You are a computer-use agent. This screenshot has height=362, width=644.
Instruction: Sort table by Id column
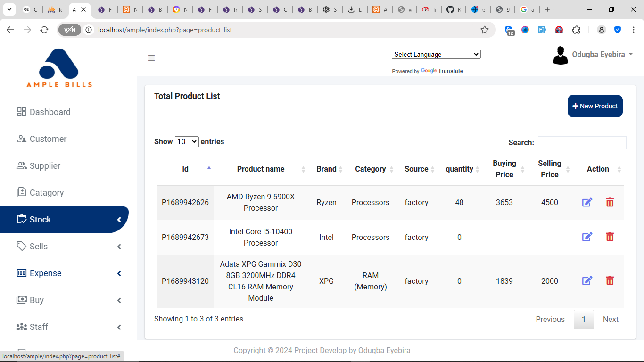185,169
